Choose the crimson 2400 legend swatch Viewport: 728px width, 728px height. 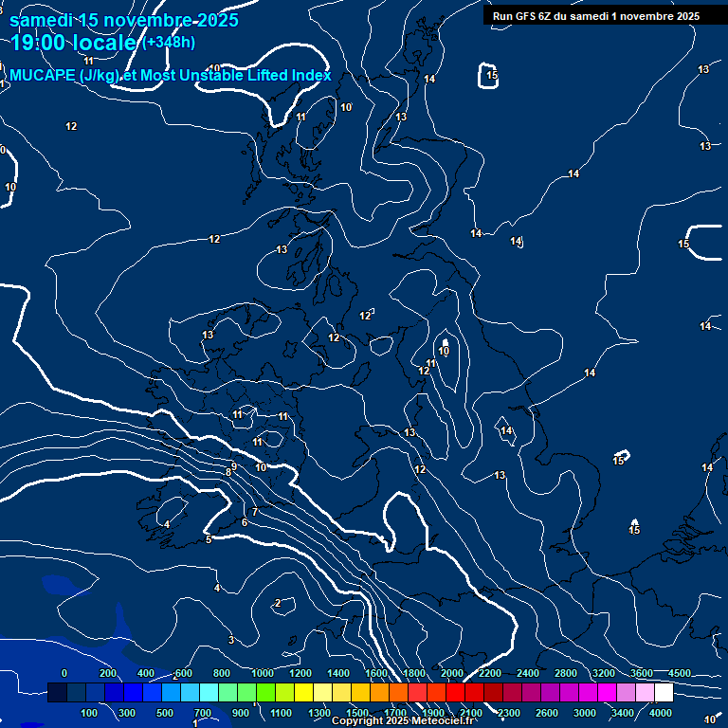(x=513, y=692)
